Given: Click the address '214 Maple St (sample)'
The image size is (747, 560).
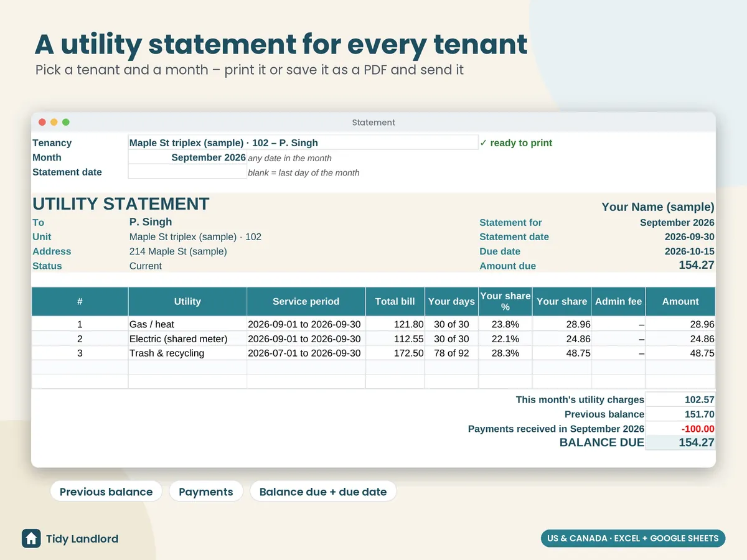Looking at the screenshot, I should point(178,251).
